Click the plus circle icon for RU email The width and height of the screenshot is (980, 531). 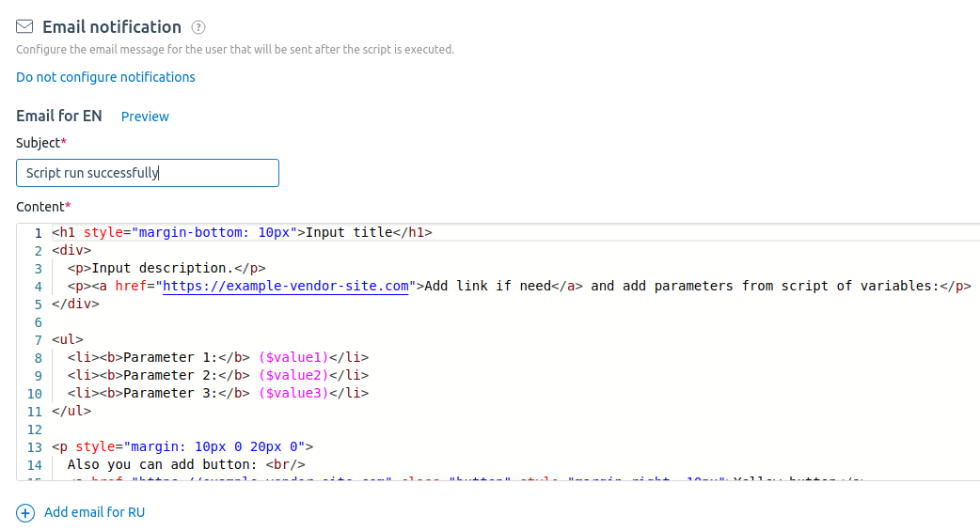click(x=25, y=513)
